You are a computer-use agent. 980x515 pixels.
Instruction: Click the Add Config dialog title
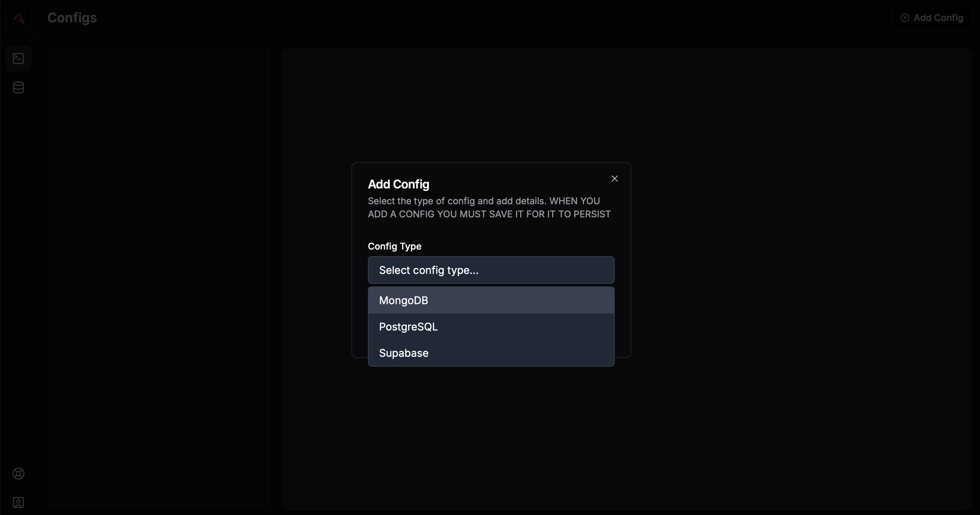click(x=398, y=184)
